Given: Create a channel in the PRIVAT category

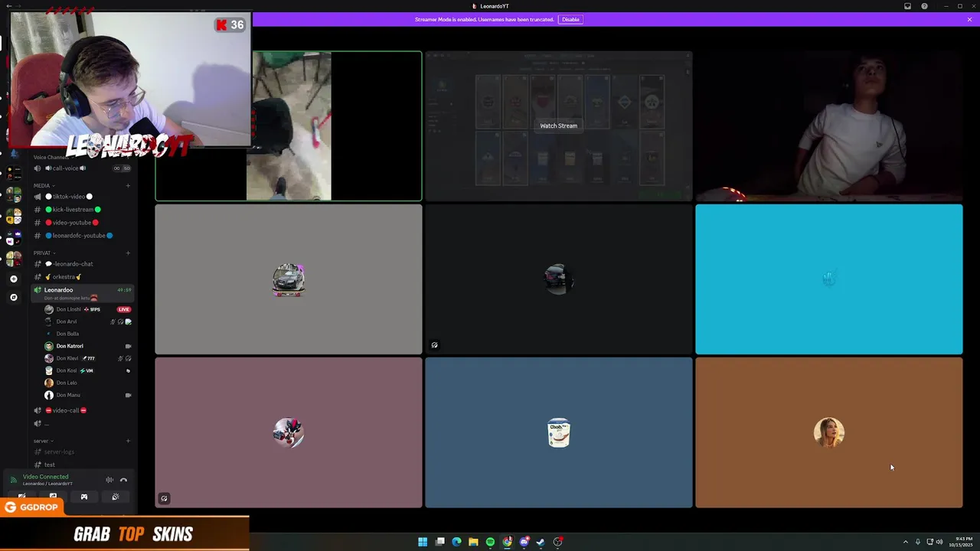Looking at the screenshot, I should tap(128, 253).
